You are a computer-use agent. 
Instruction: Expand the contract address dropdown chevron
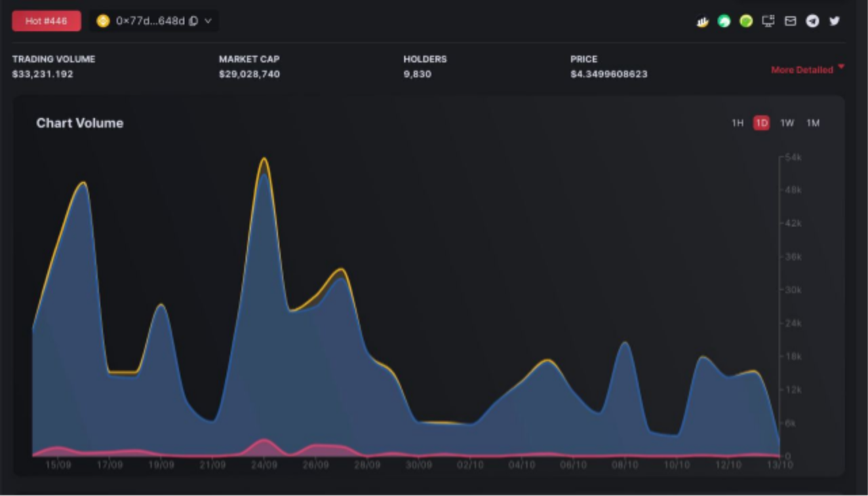(208, 21)
